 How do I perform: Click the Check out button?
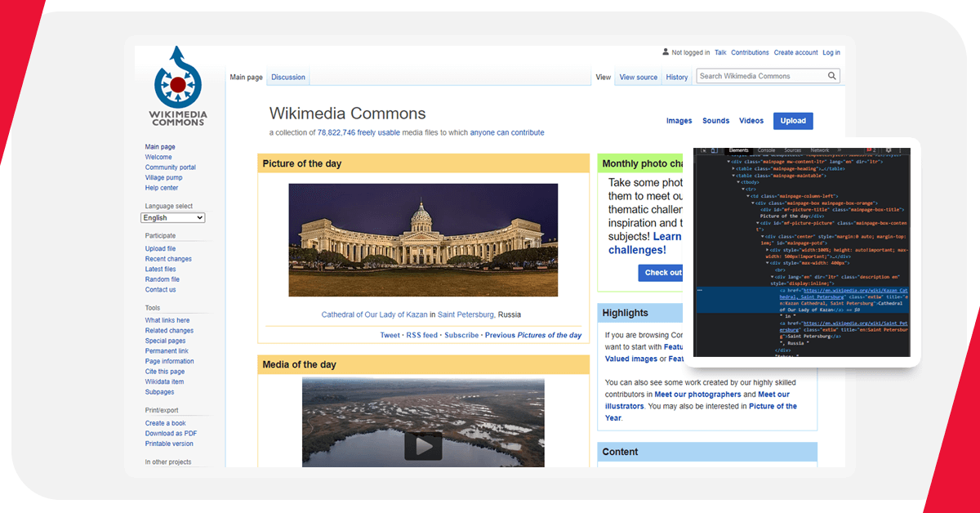point(662,273)
